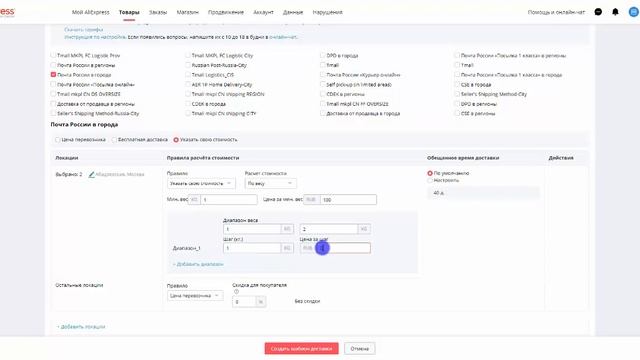Click the Мин. вес input field

[229, 200]
